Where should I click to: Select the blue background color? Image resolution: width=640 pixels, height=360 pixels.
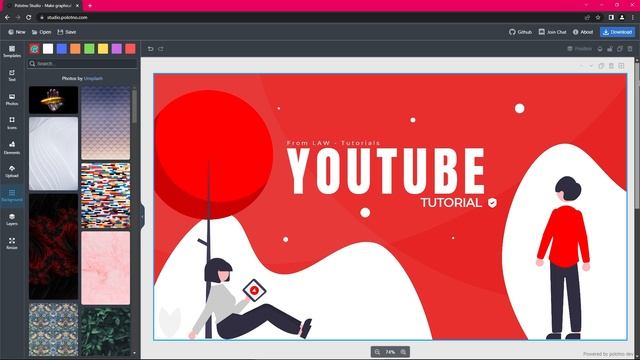click(x=62, y=49)
